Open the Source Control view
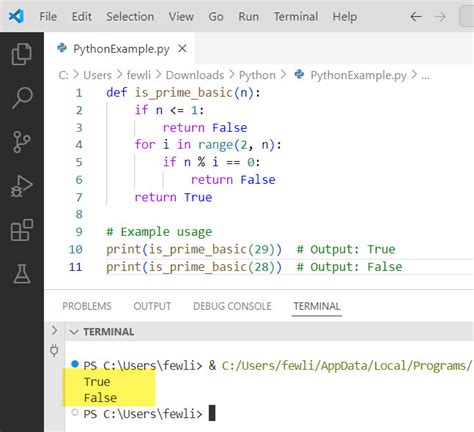The width and height of the screenshot is (474, 432). point(22,142)
